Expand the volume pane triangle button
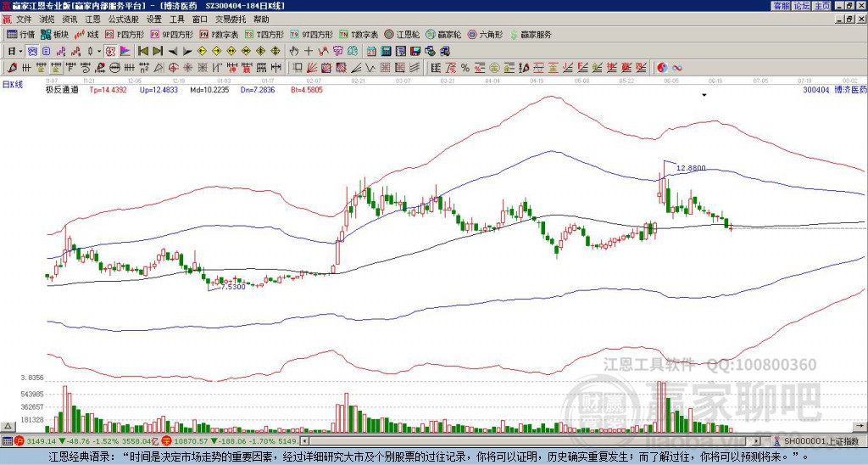Image resolution: width=868 pixels, height=465 pixels. (x=8, y=426)
